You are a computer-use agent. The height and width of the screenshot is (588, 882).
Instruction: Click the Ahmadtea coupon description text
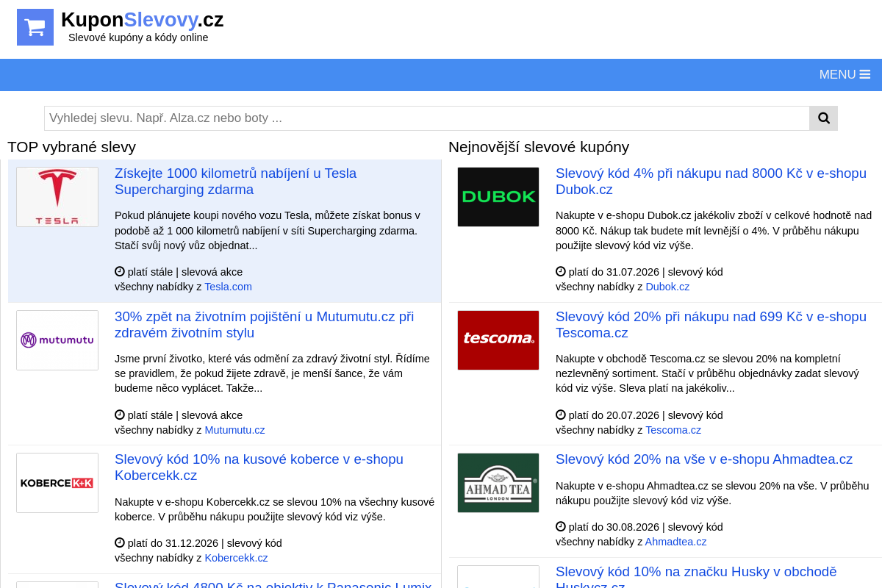712,493
